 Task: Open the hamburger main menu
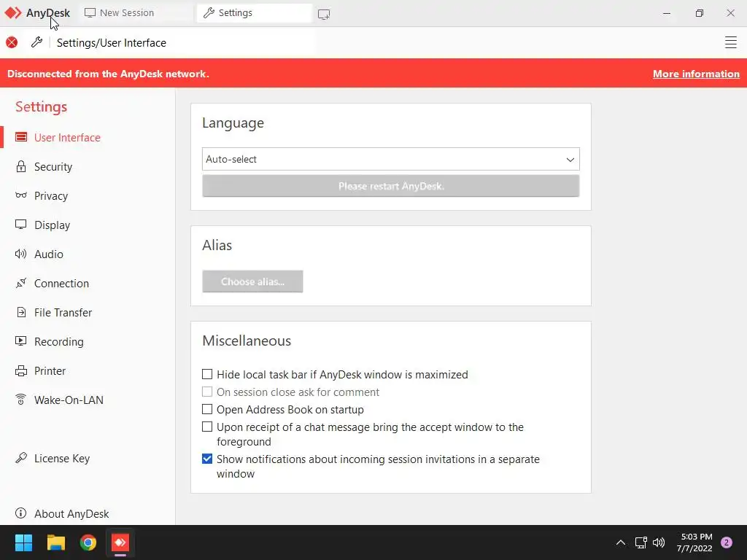coord(731,42)
